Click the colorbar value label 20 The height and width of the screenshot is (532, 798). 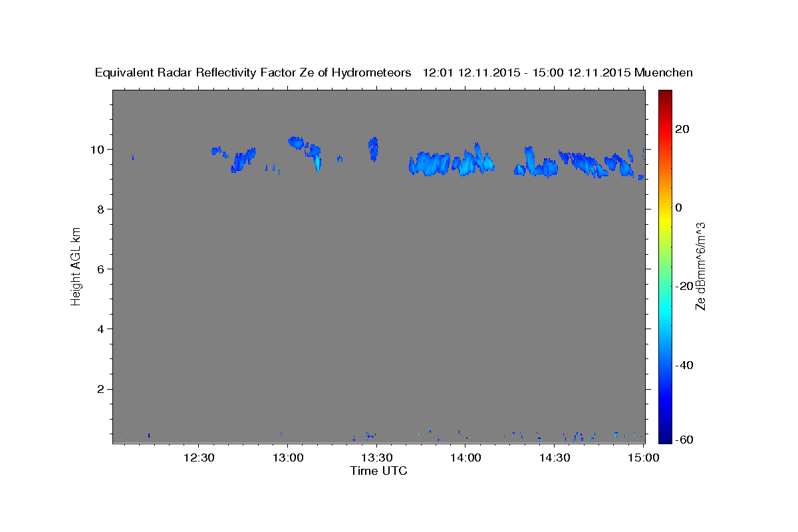682,129
